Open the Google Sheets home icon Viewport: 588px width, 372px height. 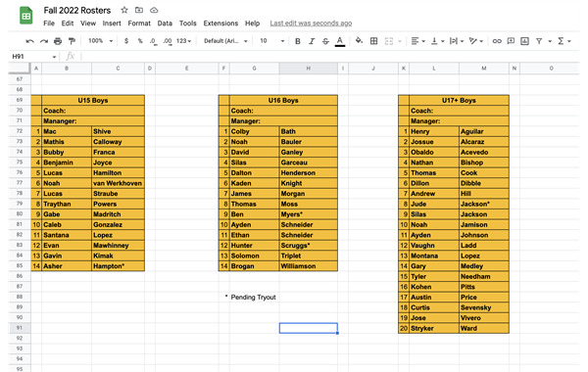point(25,16)
